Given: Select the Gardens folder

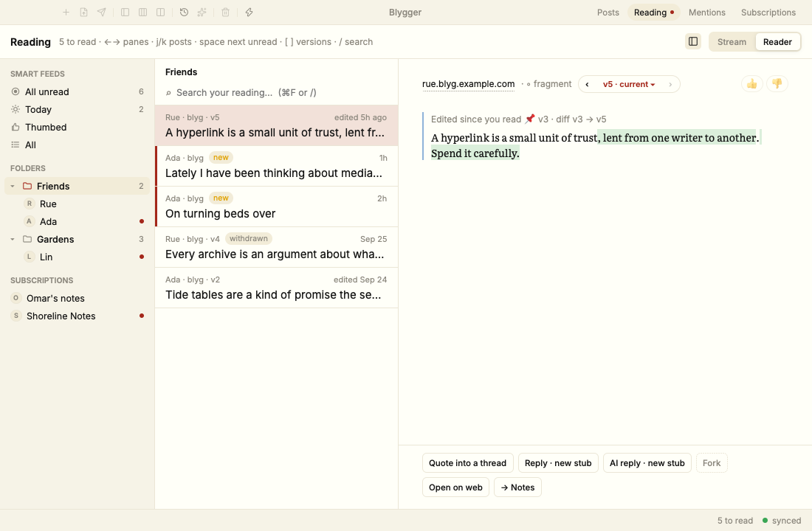Looking at the screenshot, I should tap(78, 240).
